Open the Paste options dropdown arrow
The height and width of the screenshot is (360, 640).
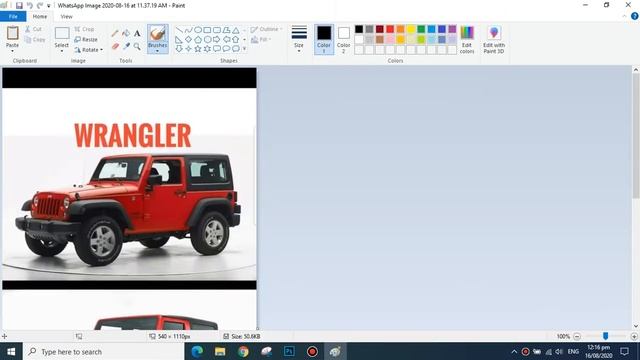13,51
